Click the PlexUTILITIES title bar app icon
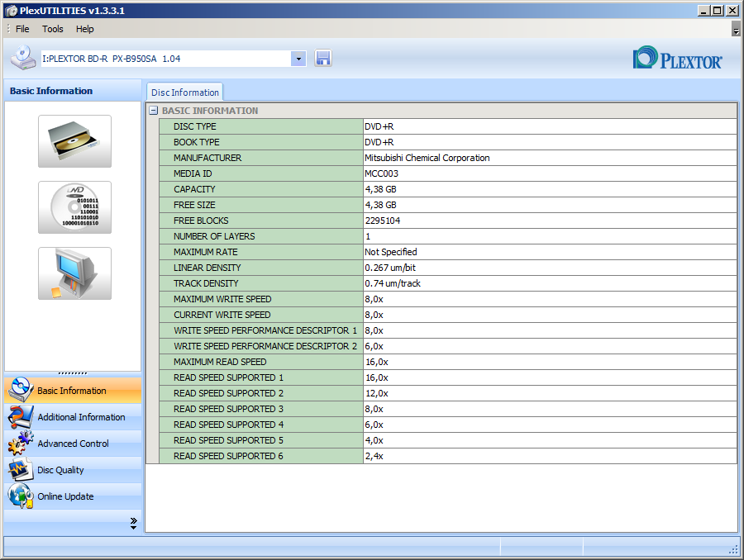 (12, 11)
